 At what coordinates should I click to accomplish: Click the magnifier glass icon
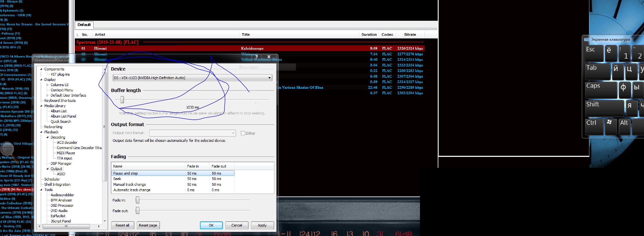point(7,149)
